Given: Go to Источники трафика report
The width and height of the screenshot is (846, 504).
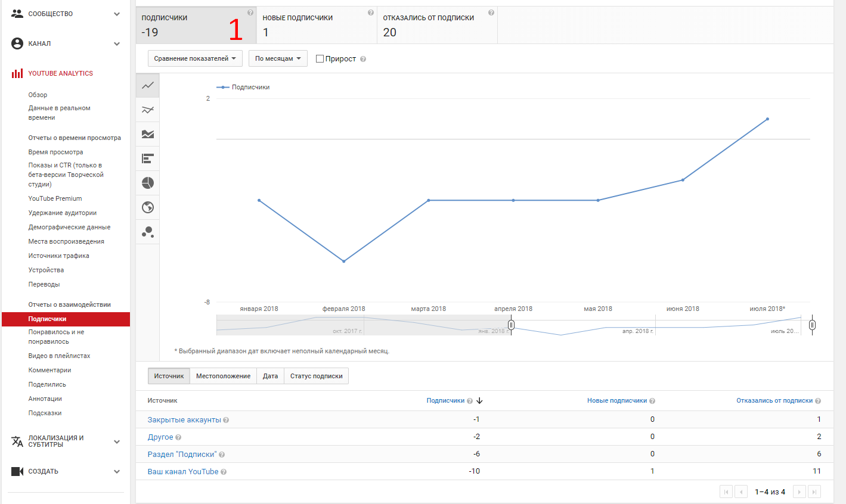Looking at the screenshot, I should pyautogui.click(x=58, y=256).
